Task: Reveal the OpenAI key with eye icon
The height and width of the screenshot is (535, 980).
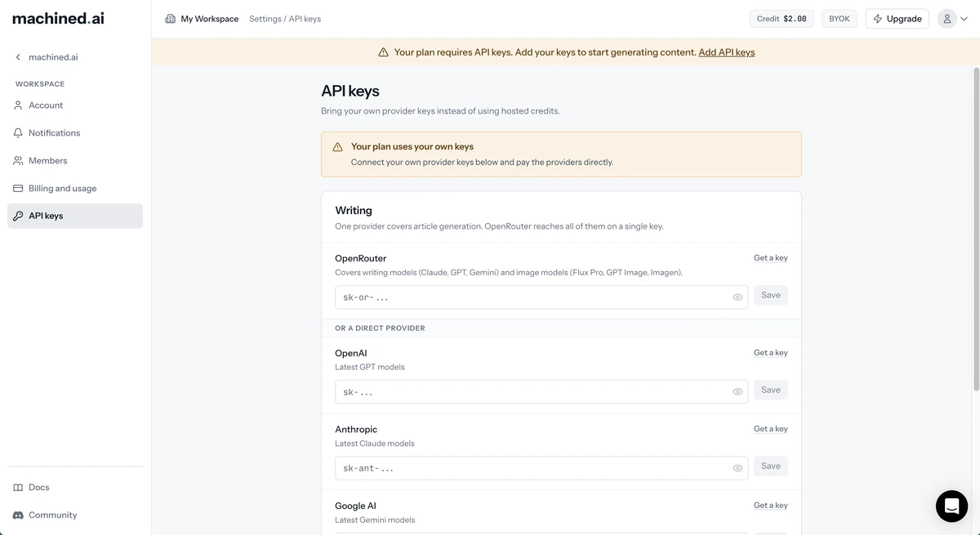Action: pyautogui.click(x=737, y=392)
